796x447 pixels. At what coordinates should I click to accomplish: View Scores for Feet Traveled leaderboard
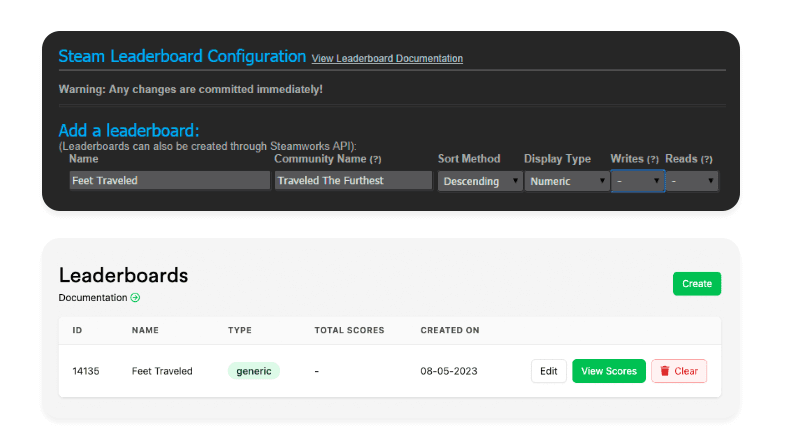click(609, 371)
